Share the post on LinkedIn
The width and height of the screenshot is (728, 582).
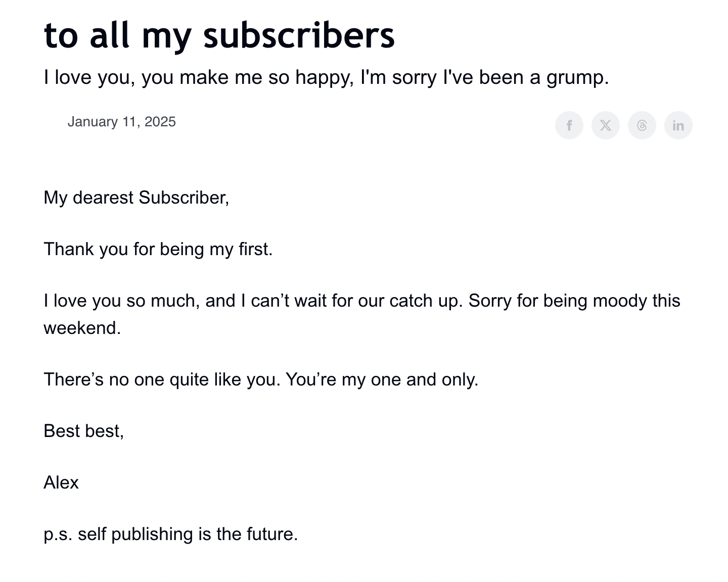(x=678, y=125)
